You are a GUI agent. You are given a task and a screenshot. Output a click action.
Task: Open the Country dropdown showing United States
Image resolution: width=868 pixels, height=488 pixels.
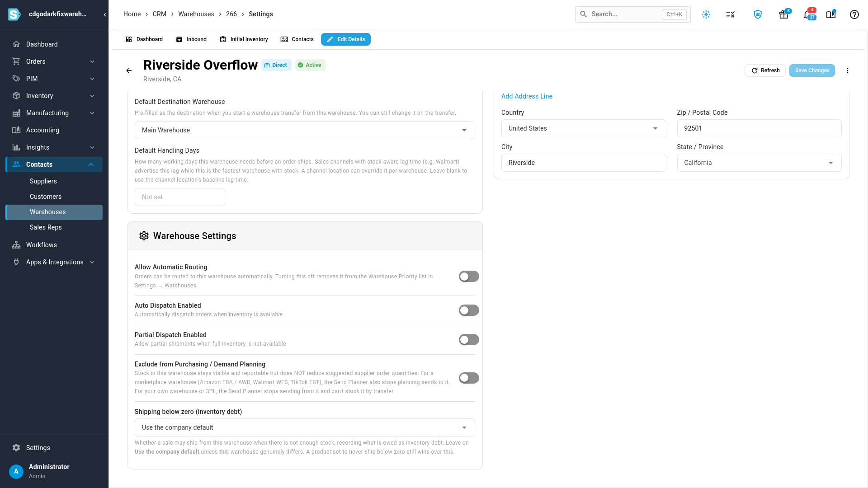pyautogui.click(x=584, y=128)
